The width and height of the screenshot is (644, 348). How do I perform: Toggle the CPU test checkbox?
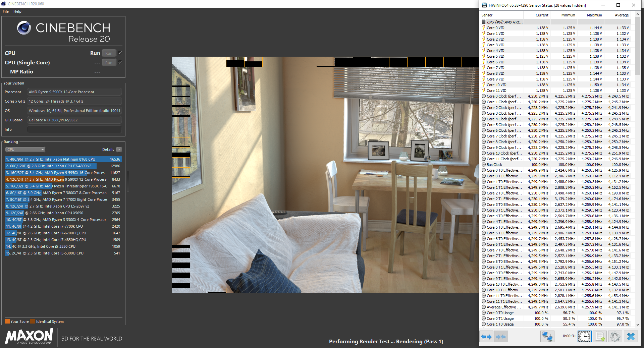tap(120, 53)
